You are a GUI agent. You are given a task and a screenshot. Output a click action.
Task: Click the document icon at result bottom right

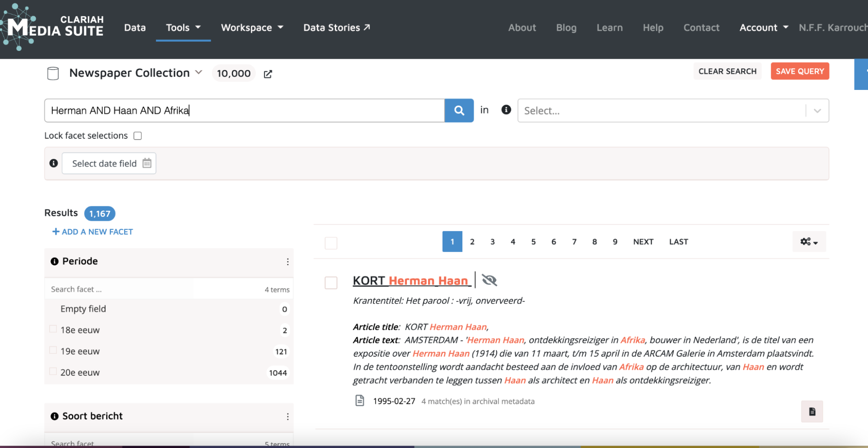click(x=812, y=411)
